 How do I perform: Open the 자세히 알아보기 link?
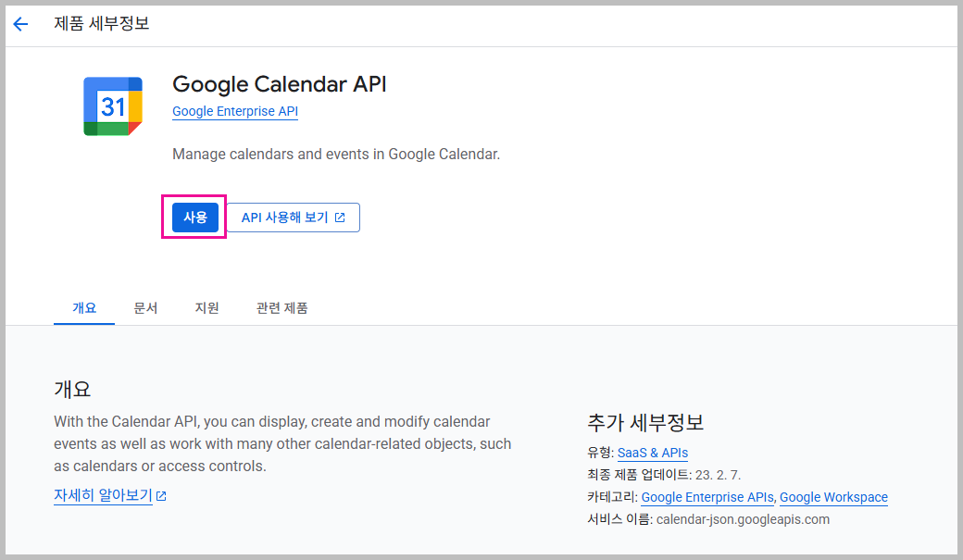pyautogui.click(x=103, y=495)
